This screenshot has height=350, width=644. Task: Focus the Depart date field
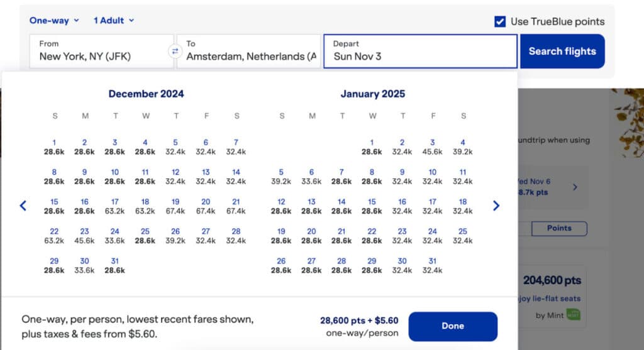(420, 51)
